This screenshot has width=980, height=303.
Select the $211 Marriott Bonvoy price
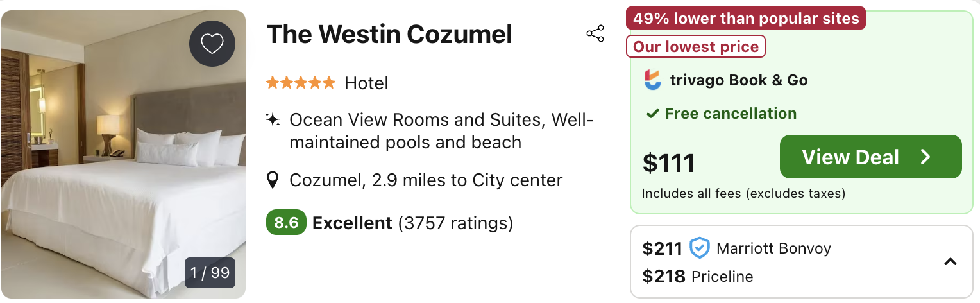(736, 248)
